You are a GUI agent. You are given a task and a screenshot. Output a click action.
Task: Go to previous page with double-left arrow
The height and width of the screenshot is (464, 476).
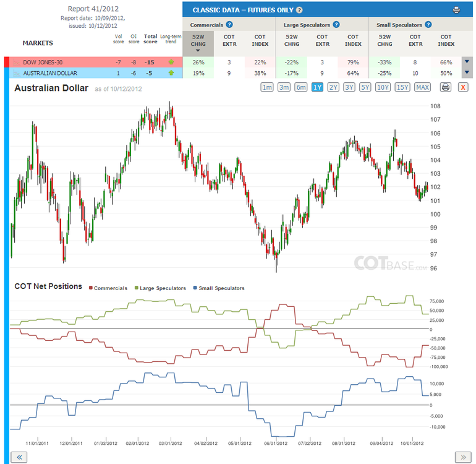click(x=19, y=457)
